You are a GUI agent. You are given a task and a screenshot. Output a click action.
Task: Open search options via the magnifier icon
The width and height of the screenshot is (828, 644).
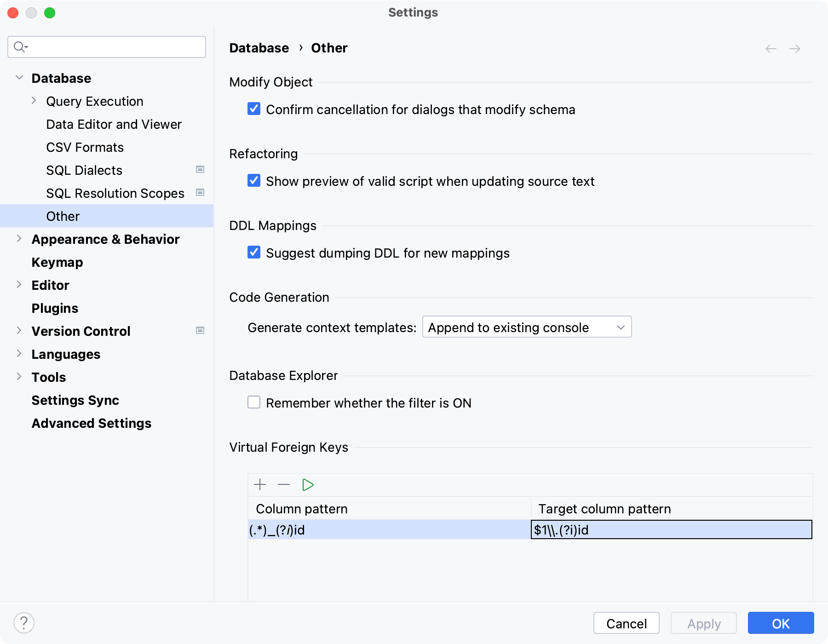point(19,46)
